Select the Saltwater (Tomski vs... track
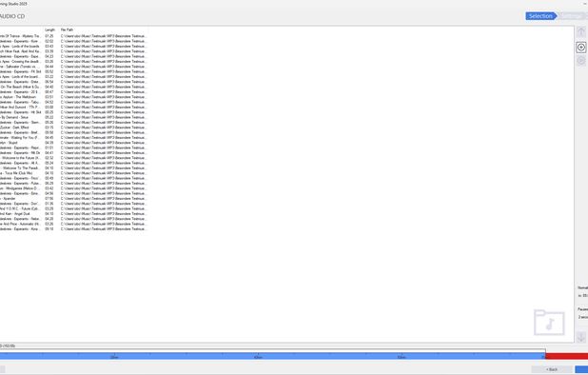Image resolution: width=588 pixels, height=375 pixels. pyautogui.click(x=73, y=67)
